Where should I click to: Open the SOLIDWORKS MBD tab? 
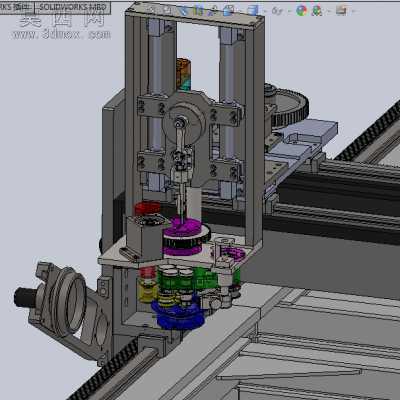point(73,7)
